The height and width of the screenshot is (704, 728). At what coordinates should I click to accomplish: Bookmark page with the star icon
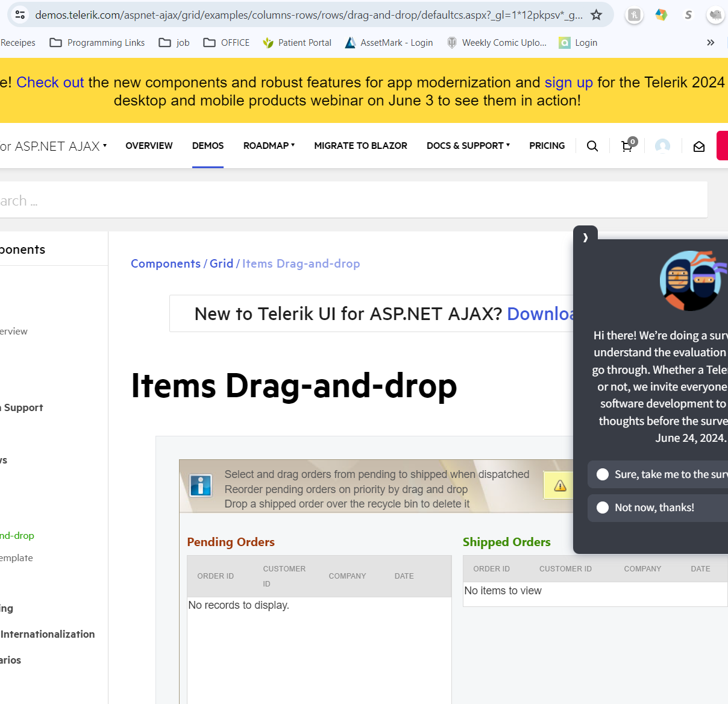(x=596, y=15)
